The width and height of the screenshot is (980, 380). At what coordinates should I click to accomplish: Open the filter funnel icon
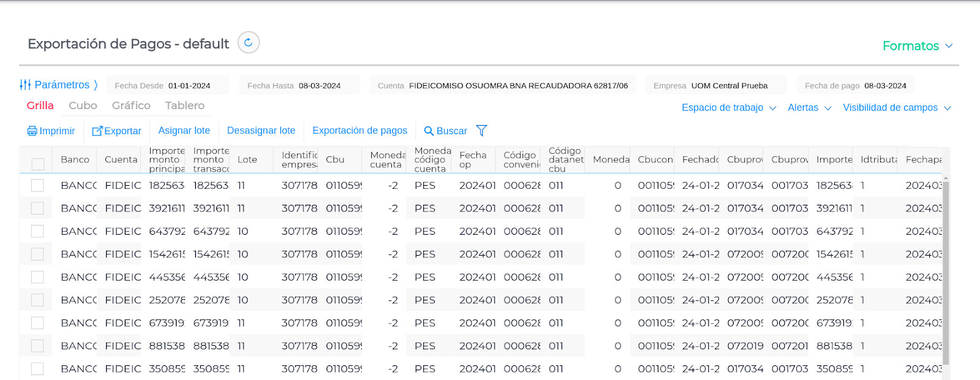point(481,131)
